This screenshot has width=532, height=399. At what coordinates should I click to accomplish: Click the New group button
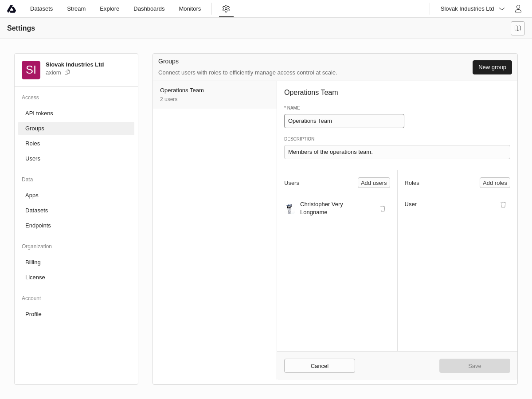point(492,67)
